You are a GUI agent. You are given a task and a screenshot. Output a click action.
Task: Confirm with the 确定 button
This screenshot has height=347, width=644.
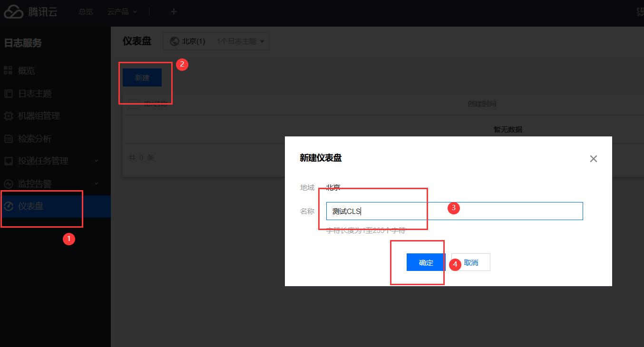426,262
